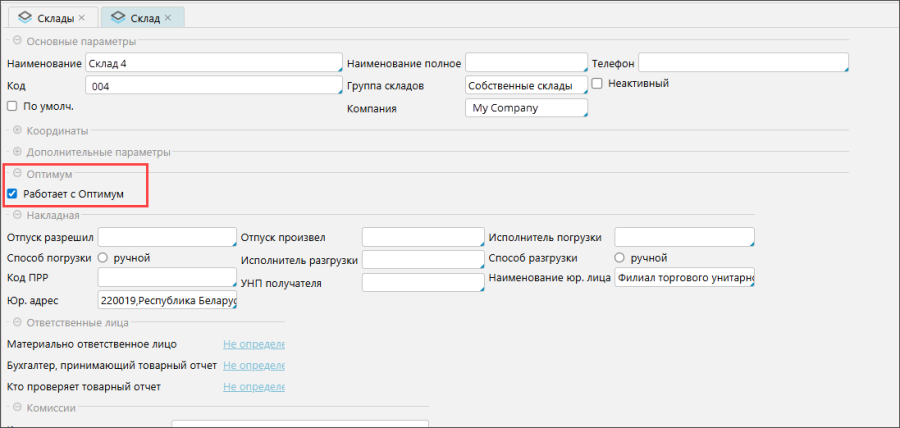Select ручной radio for Способ погрузки
Viewport: 900px width, 428px height.
103,258
